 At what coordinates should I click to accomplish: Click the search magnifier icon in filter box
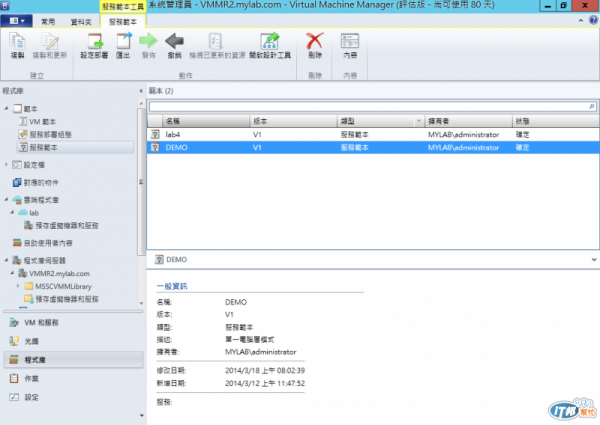pyautogui.click(x=592, y=106)
